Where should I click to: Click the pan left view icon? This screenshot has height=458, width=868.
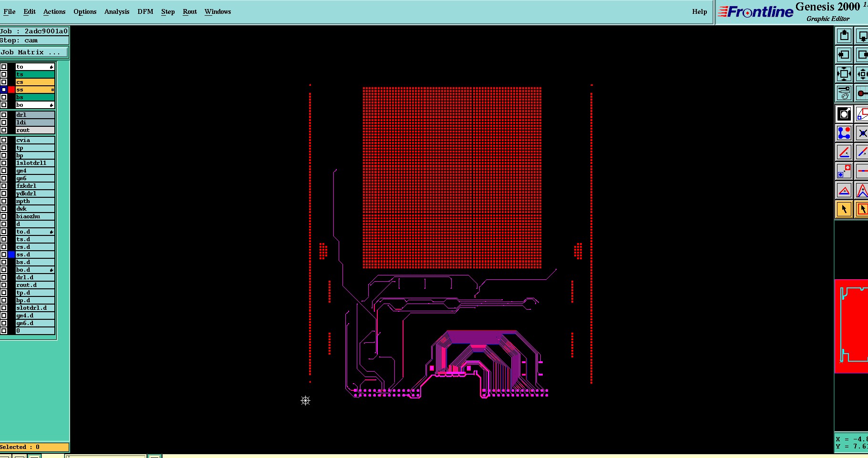844,55
